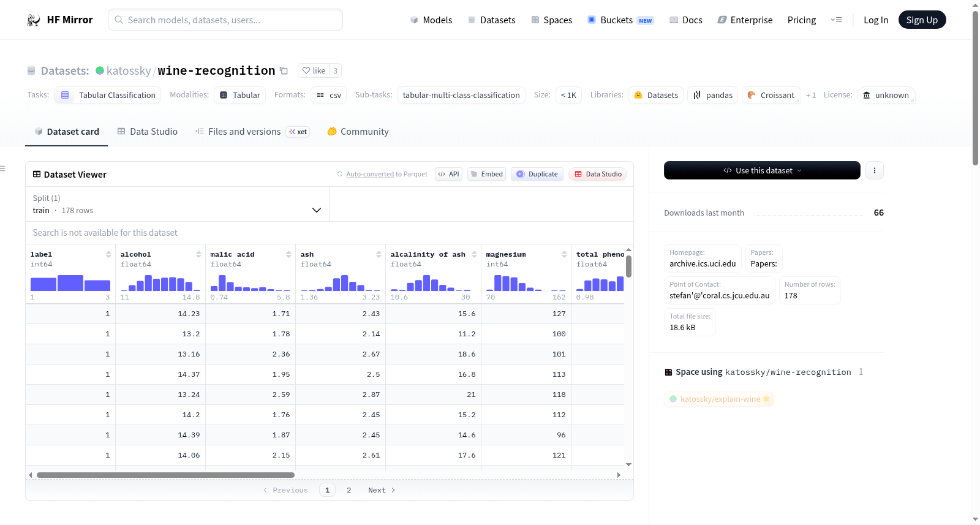Sort by the malic acid column
The width and height of the screenshot is (980, 525).
pyautogui.click(x=288, y=254)
